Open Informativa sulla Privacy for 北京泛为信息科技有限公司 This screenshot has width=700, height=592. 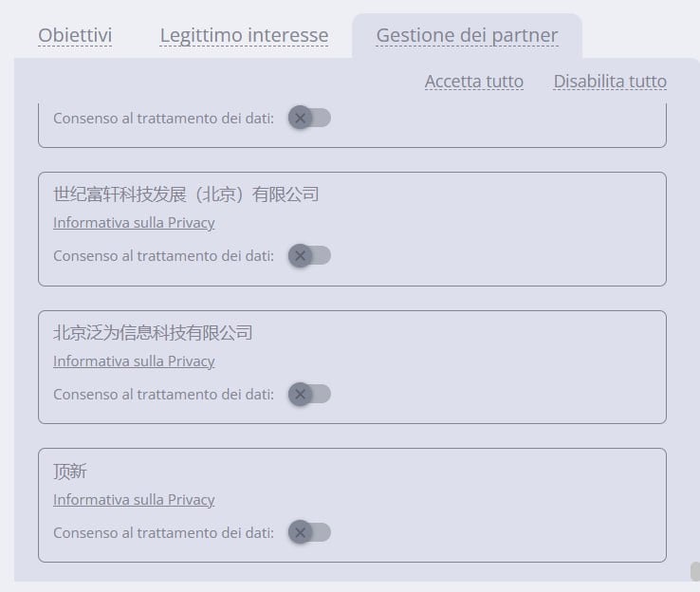pos(134,361)
